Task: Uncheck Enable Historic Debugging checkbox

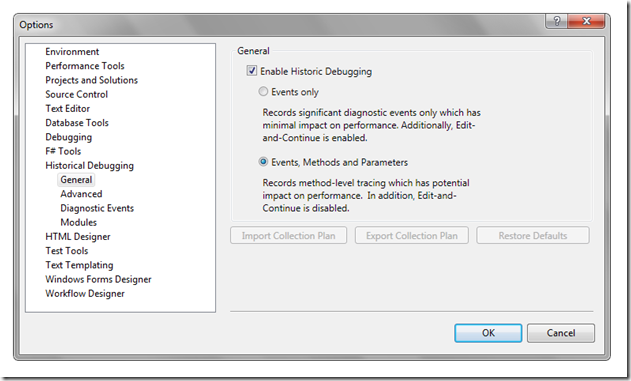Action: click(x=252, y=71)
